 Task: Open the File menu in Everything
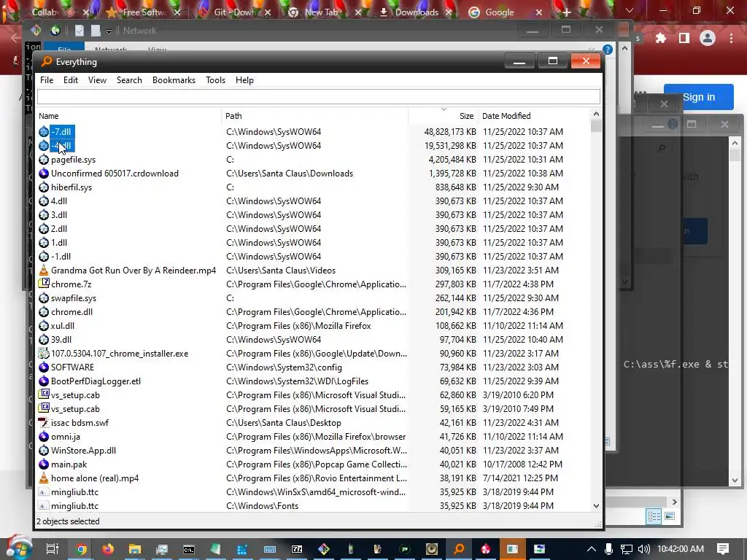point(47,80)
